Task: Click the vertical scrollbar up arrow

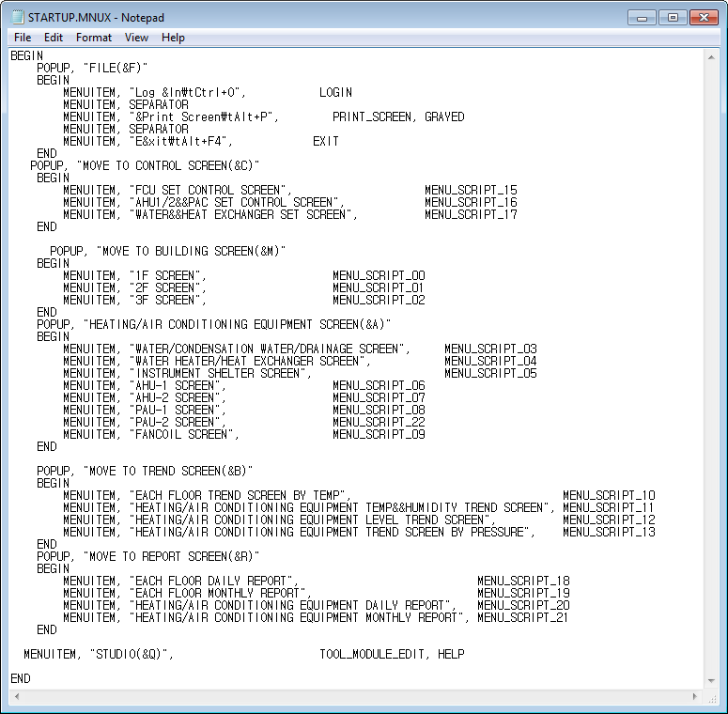Action: (711, 57)
